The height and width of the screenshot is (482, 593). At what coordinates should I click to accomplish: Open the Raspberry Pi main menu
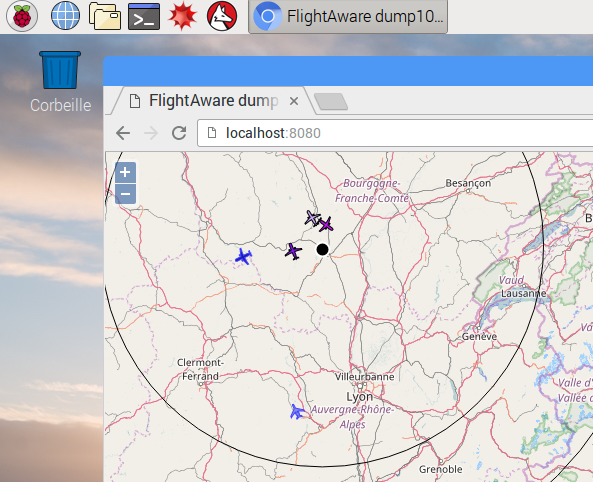point(22,16)
